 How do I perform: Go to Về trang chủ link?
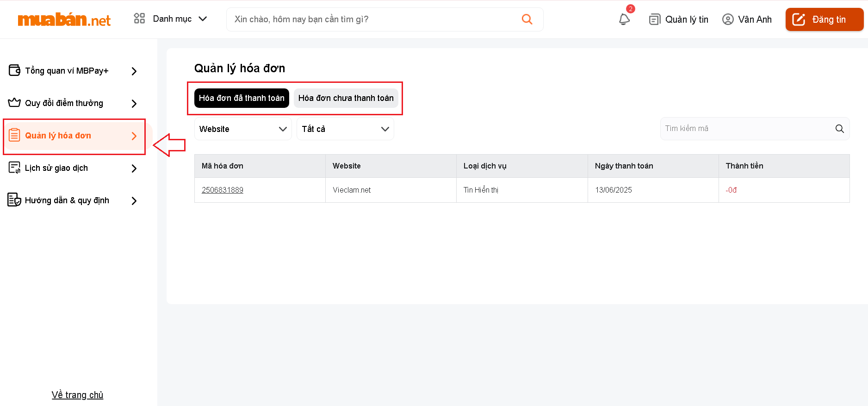coord(78,395)
